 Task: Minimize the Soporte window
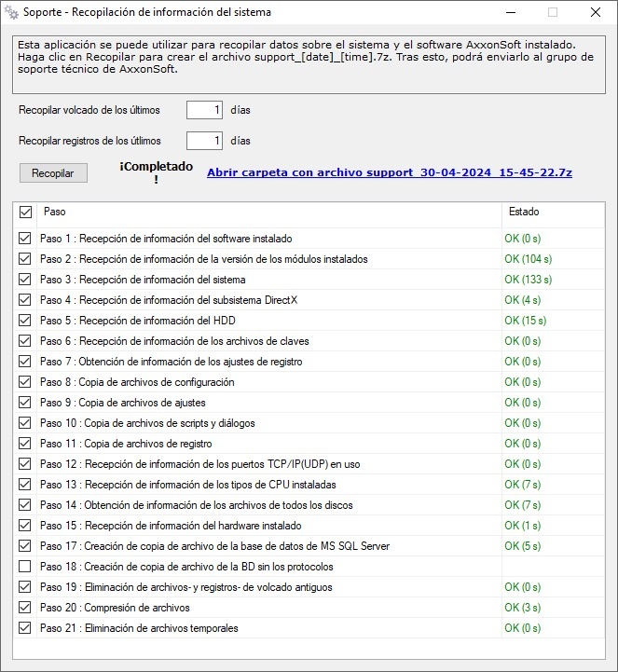coord(510,12)
